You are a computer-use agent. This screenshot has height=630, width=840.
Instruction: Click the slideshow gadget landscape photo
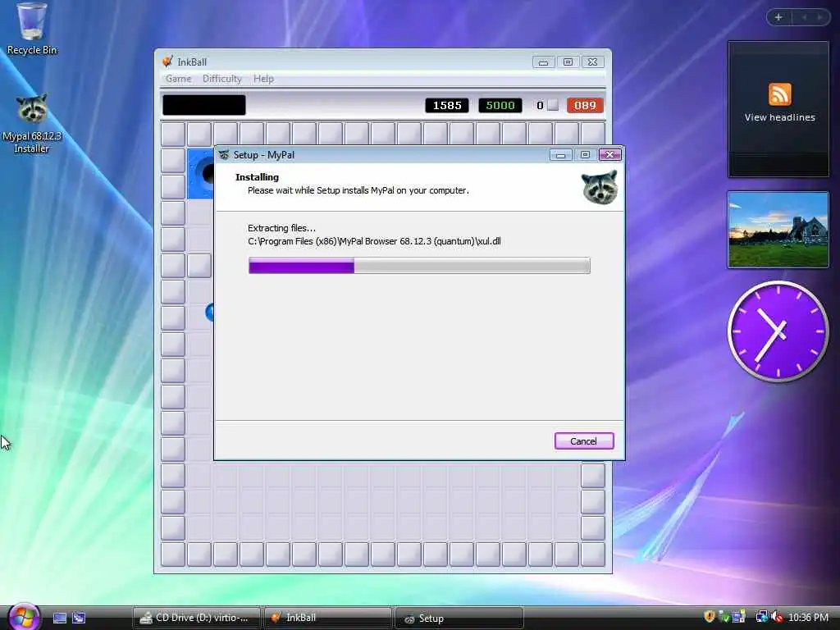click(x=778, y=230)
